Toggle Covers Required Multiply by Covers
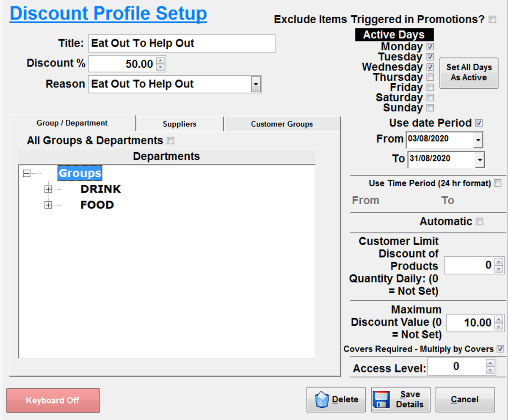The image size is (508, 420). coord(500,349)
